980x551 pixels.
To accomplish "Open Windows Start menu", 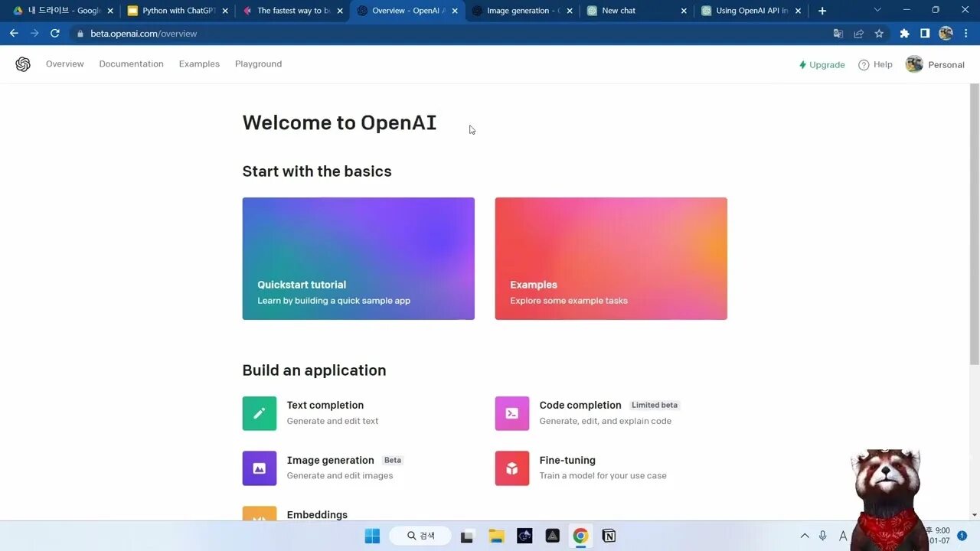I will click(x=372, y=536).
